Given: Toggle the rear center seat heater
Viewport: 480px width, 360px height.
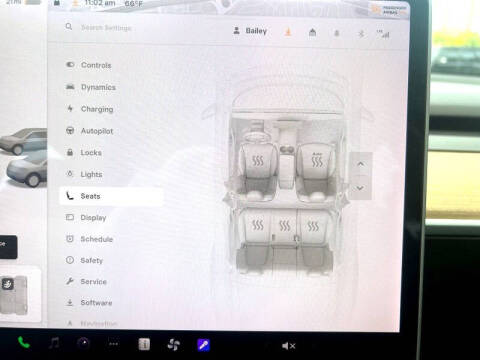Looking at the screenshot, I should [x=284, y=226].
